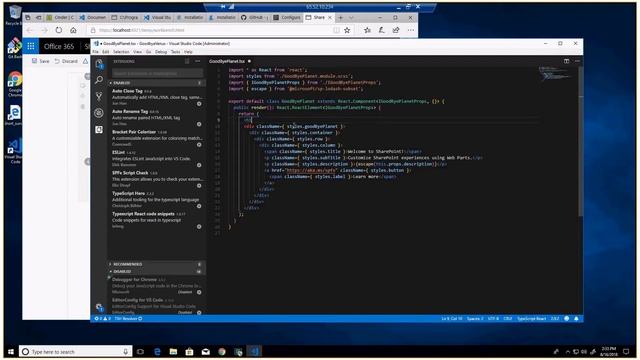
Task: Clear extensions search results icon in Extensions header
Action: [x=187, y=61]
